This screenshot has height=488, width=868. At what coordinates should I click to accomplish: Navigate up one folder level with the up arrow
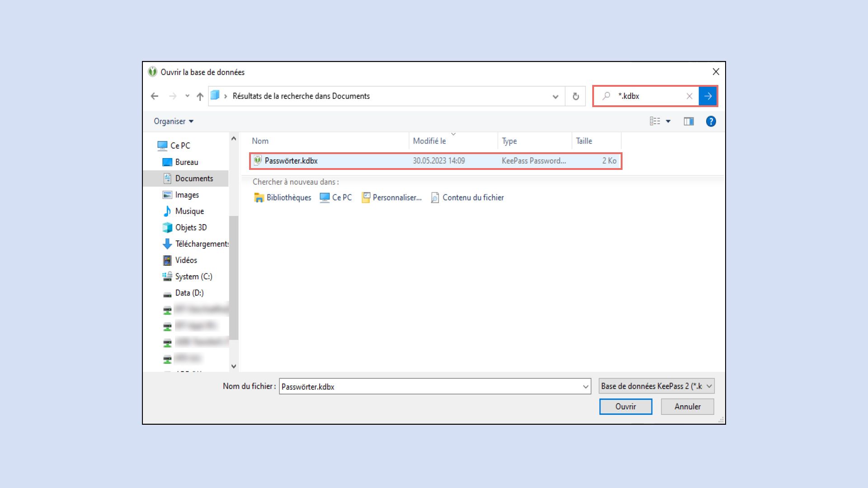pos(199,96)
